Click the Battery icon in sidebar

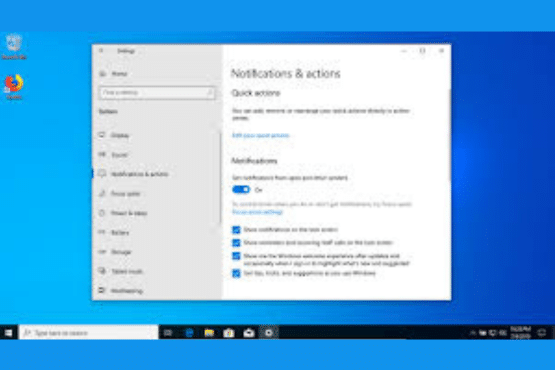click(102, 232)
